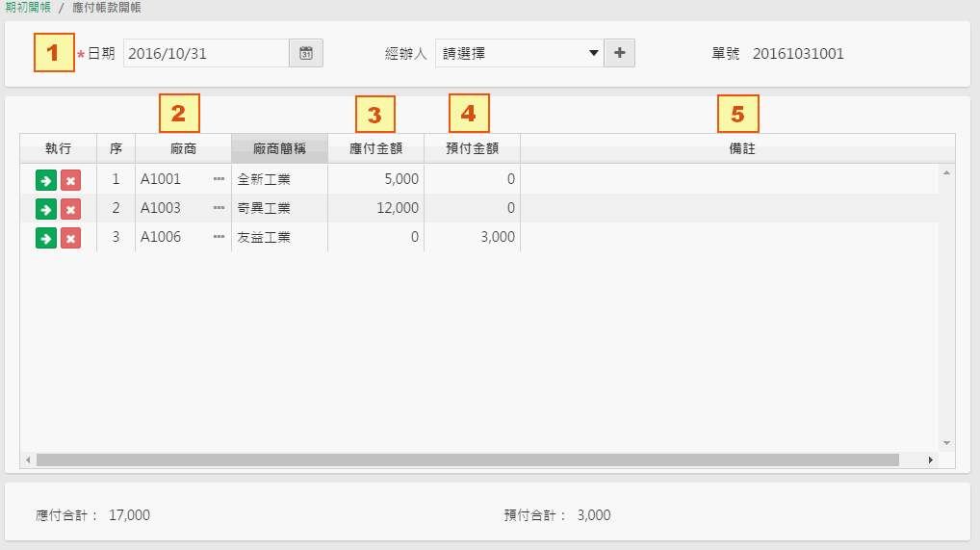Sort by 廠商簡稱 column header
Screen dimensions: 980x550
coord(279,148)
